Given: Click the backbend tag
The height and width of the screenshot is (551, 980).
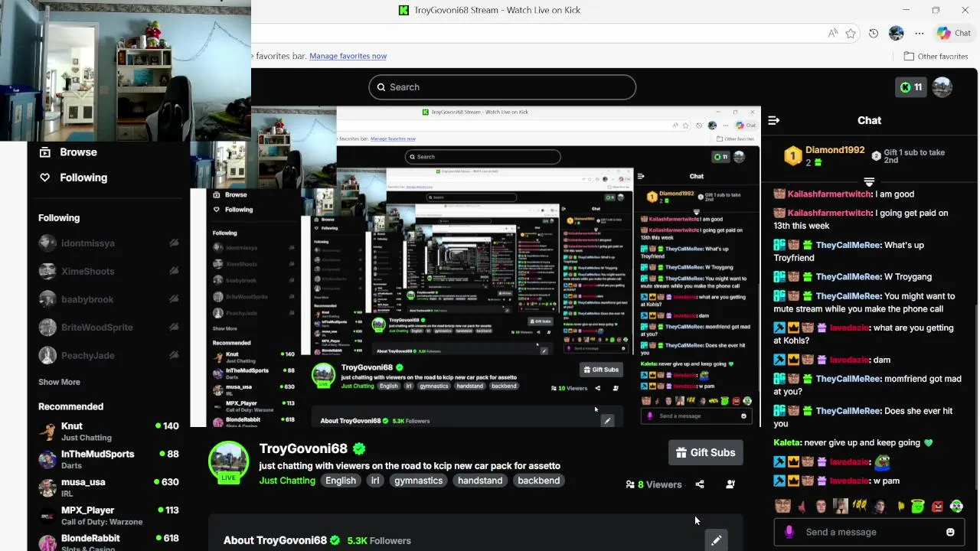Looking at the screenshot, I should coord(538,481).
